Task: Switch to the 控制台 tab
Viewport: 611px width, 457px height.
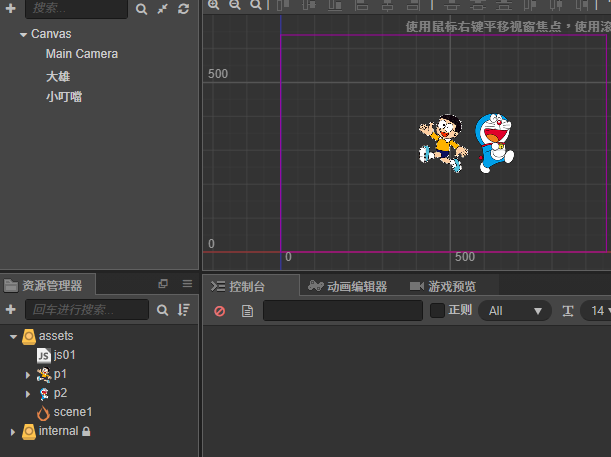Action: point(251,286)
